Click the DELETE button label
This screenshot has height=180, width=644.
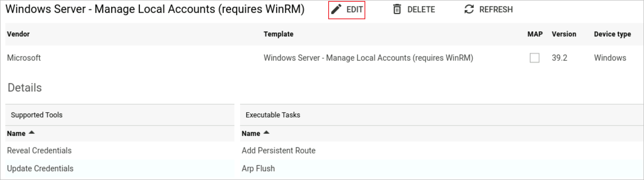pyautogui.click(x=421, y=9)
